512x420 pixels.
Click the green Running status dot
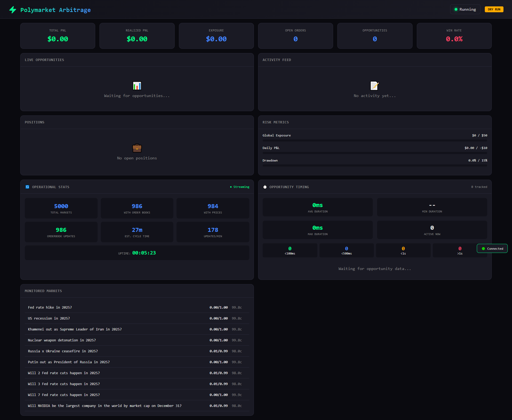[x=456, y=9]
